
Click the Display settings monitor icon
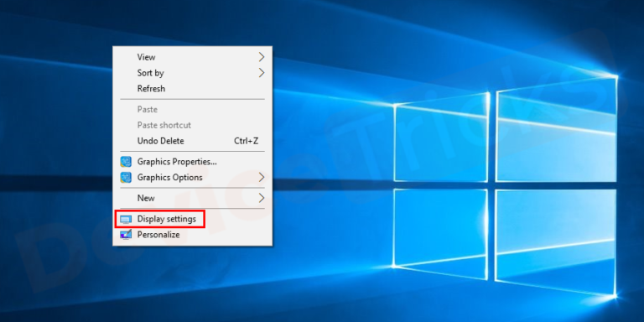click(x=126, y=220)
